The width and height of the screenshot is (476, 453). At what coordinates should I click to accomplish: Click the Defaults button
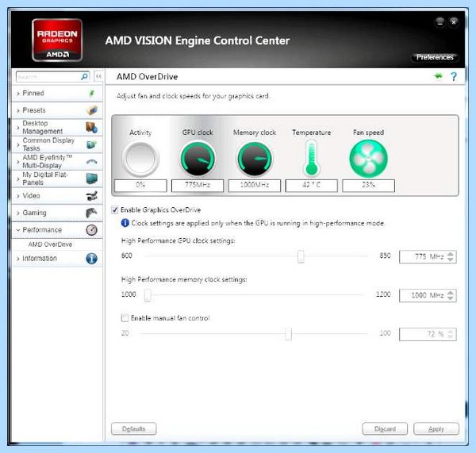click(x=134, y=428)
